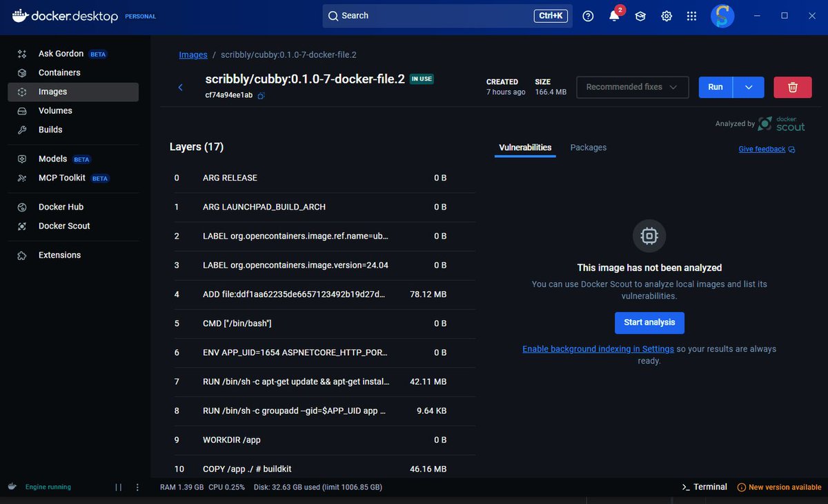The image size is (828, 504).
Task: Select layer CMD ["/bin/bash"]
Action: (x=322, y=323)
